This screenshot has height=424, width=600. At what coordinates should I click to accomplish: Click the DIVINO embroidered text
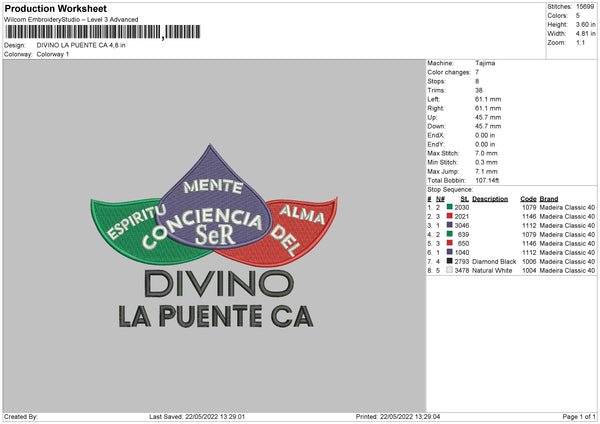coord(219,284)
